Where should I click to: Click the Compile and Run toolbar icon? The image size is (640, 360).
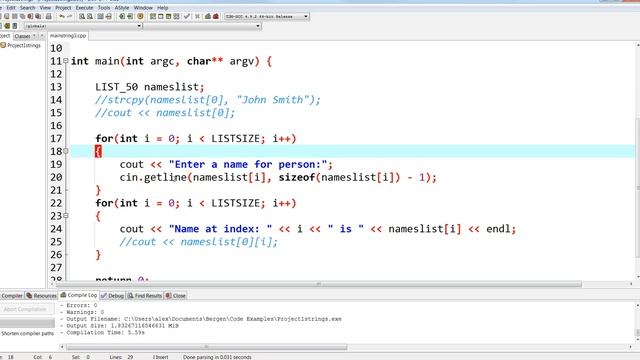(168, 16)
